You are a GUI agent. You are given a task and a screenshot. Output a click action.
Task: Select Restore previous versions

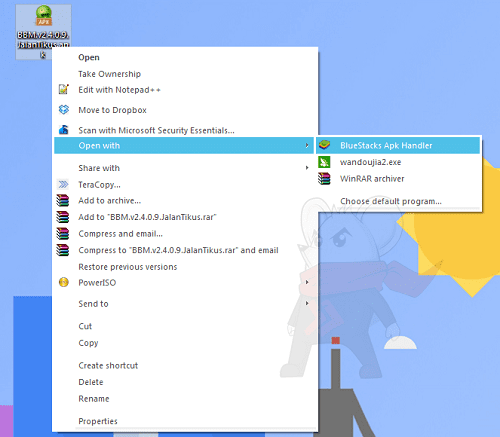(x=184, y=267)
